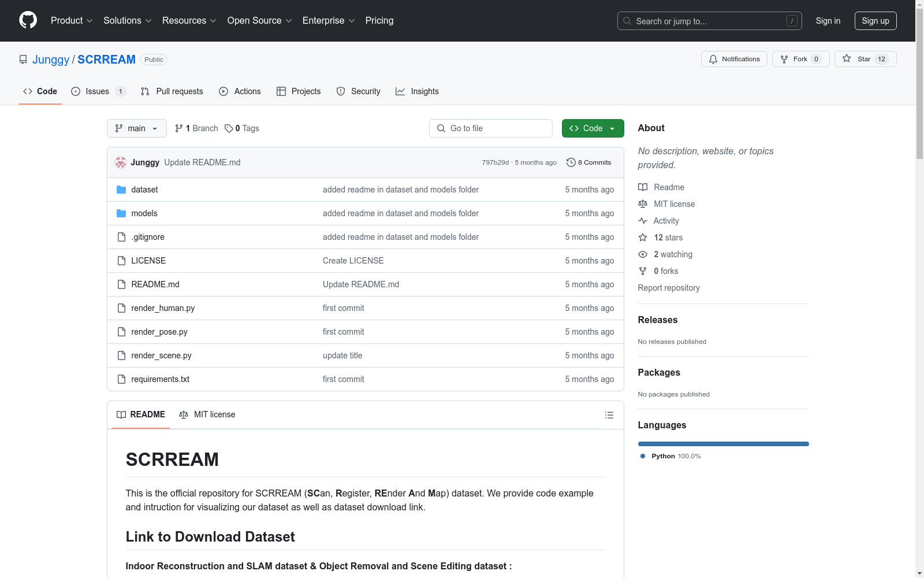Switch to the Issues tab
The image size is (924, 578).
click(x=98, y=91)
